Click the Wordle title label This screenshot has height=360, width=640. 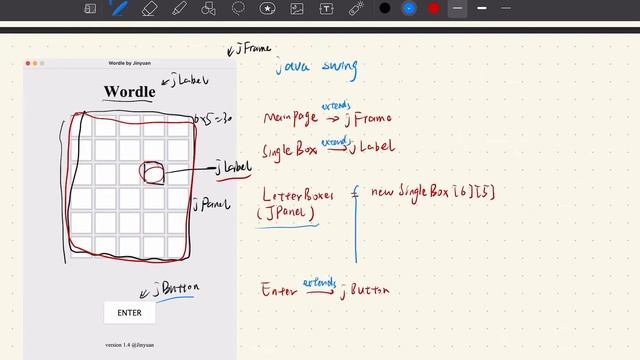click(129, 91)
